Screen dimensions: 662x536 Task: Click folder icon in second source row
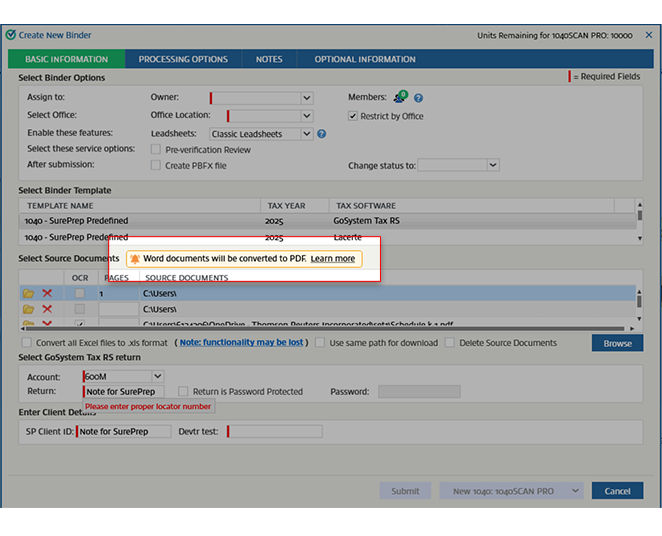(28, 309)
